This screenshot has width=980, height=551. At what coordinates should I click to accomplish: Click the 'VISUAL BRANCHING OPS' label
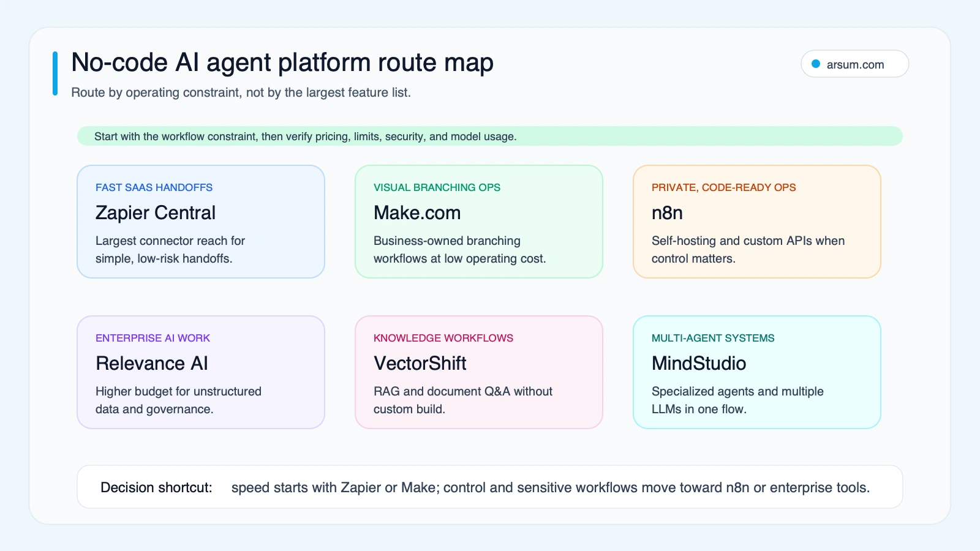pyautogui.click(x=437, y=187)
